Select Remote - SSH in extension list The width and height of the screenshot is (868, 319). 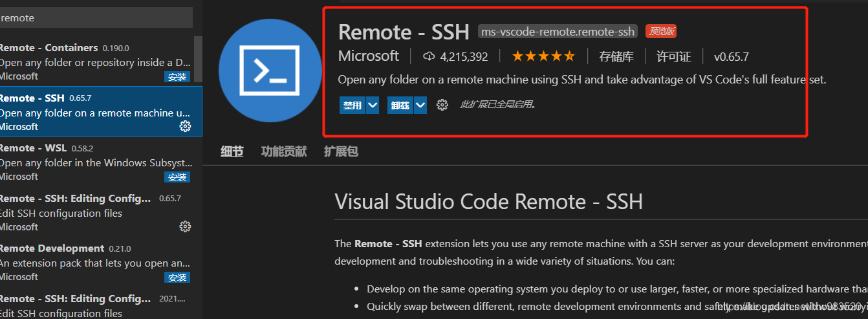(x=101, y=111)
